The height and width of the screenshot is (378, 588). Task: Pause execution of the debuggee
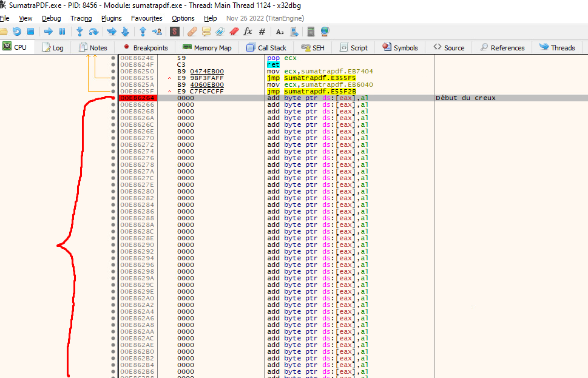tap(63, 32)
